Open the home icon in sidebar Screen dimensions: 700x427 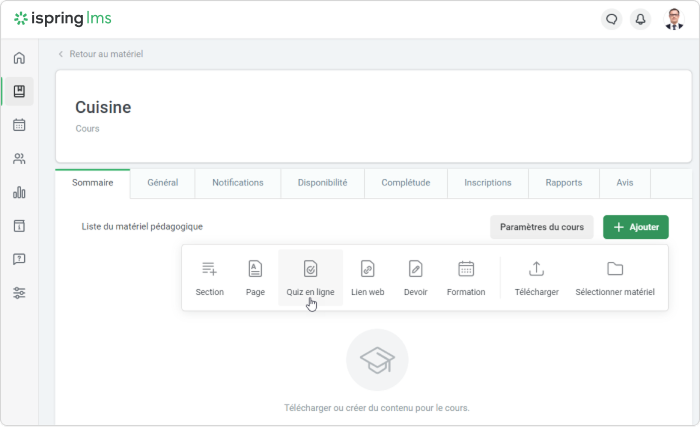click(19, 58)
